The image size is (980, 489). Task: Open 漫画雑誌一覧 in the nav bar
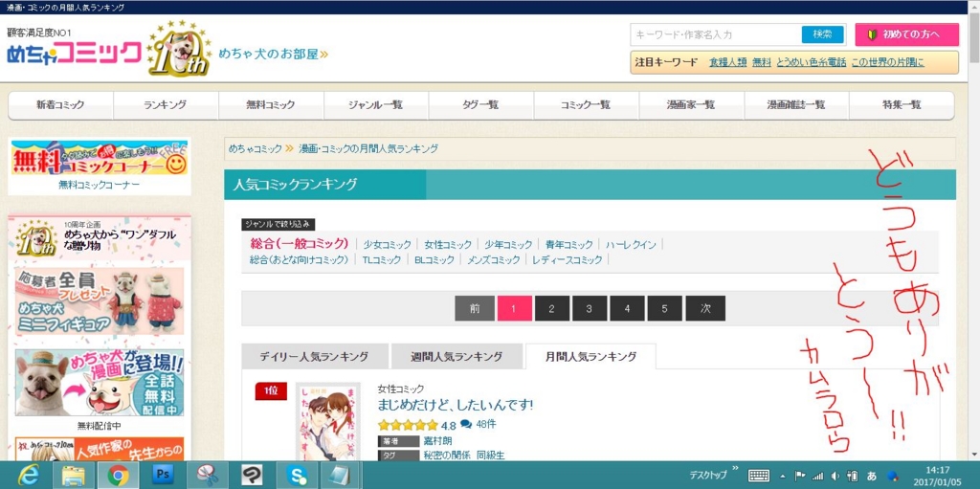795,105
